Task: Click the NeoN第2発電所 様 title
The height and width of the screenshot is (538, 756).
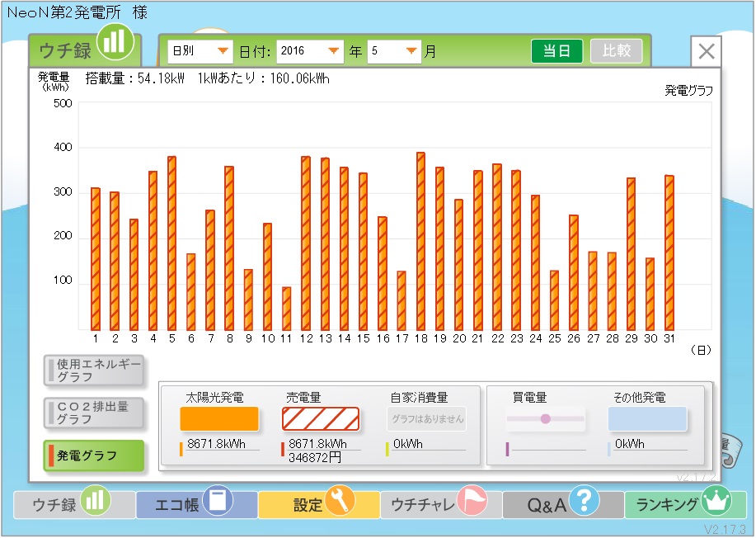Action: coord(77,12)
